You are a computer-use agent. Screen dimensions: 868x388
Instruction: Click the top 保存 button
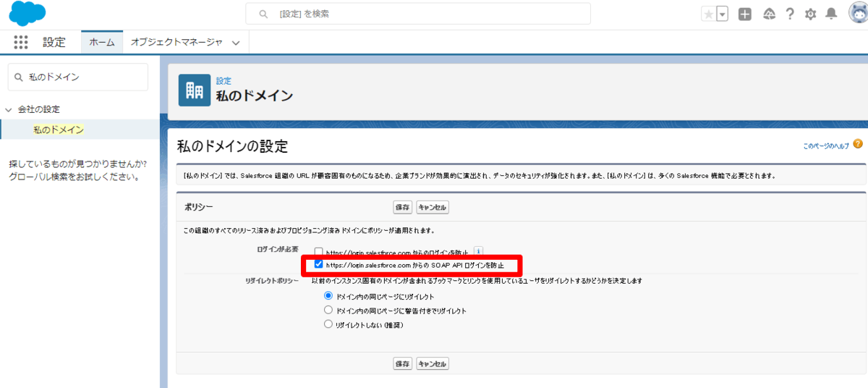coord(402,207)
